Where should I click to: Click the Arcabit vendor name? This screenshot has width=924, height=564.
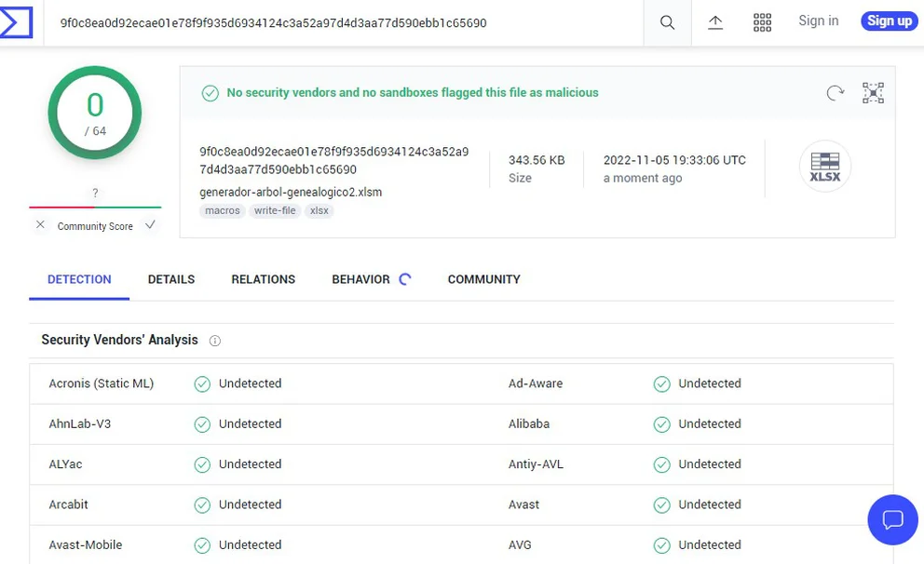tap(68, 504)
